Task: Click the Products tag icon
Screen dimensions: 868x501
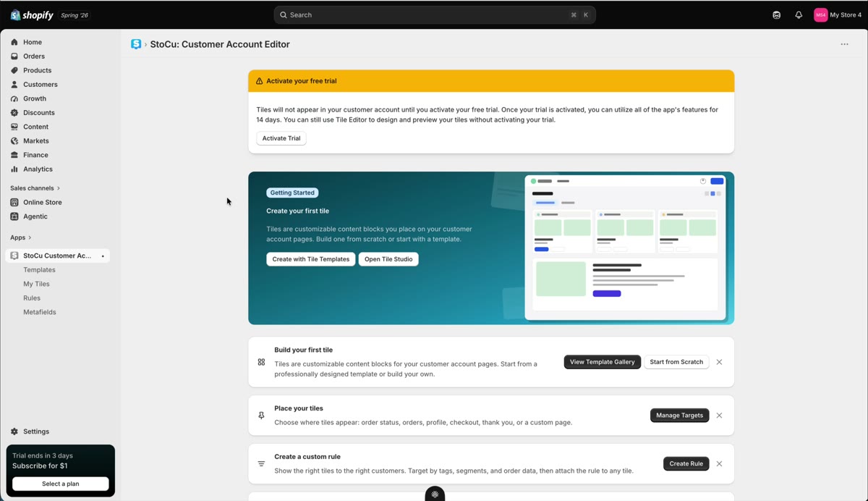Action: click(14, 70)
